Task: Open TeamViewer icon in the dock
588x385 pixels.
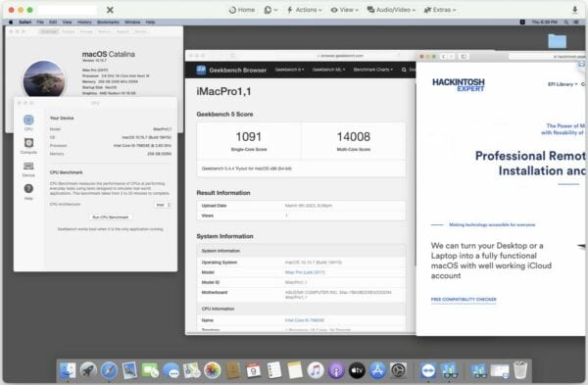Action: [428, 370]
